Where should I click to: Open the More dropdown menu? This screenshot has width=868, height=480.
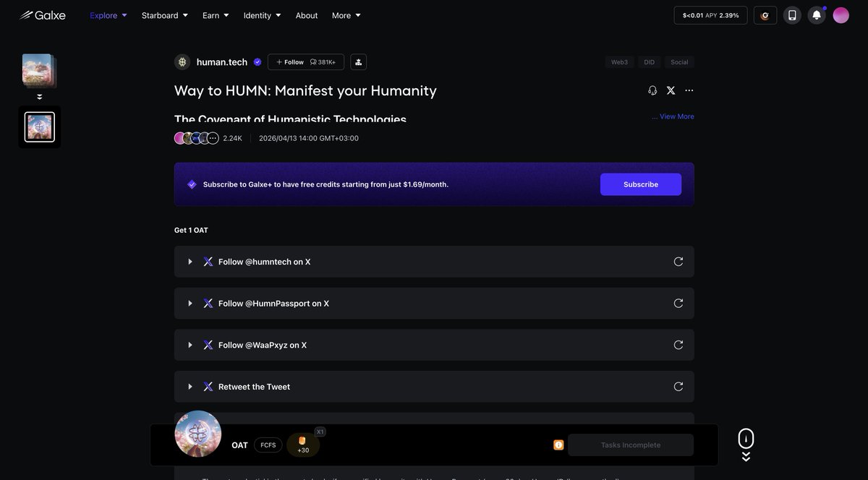pyautogui.click(x=346, y=15)
